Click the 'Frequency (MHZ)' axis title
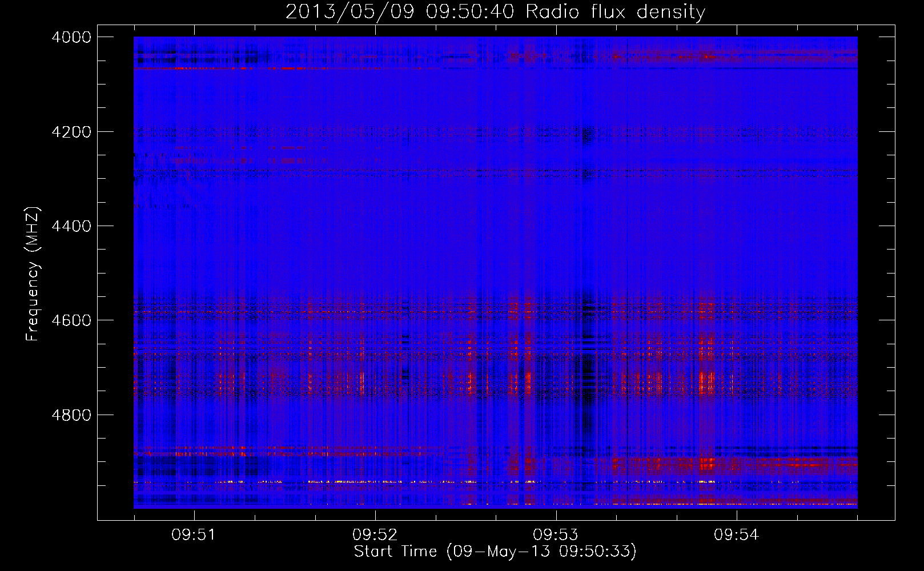This screenshot has width=924, height=571. [x=33, y=274]
